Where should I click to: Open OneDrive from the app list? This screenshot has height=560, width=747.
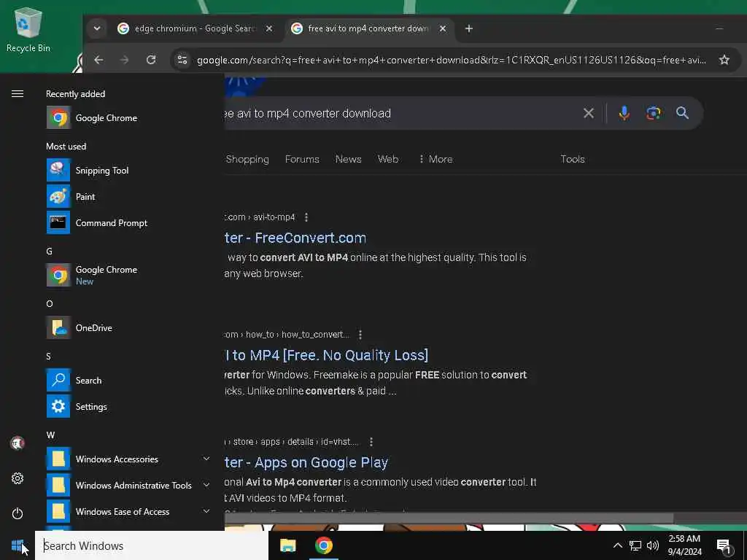click(128, 327)
